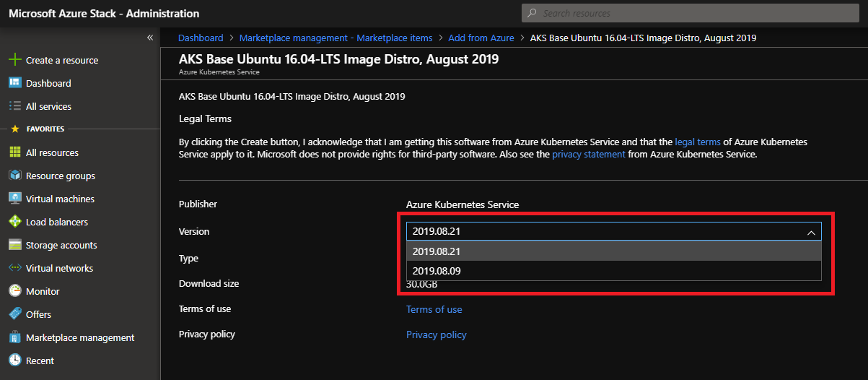This screenshot has width=868, height=380.
Task: Click the Recent sidebar label
Action: [40, 360]
